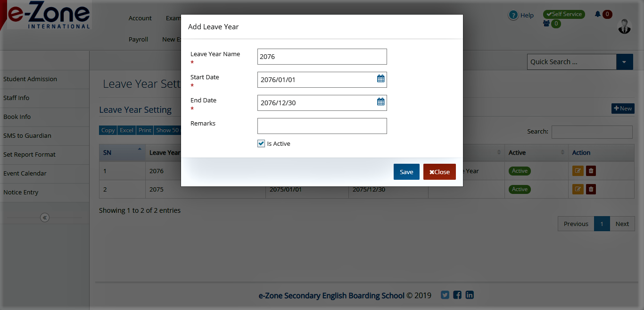The width and height of the screenshot is (644, 310).
Task: Delete the 2075 leave year row
Action: pos(591,189)
